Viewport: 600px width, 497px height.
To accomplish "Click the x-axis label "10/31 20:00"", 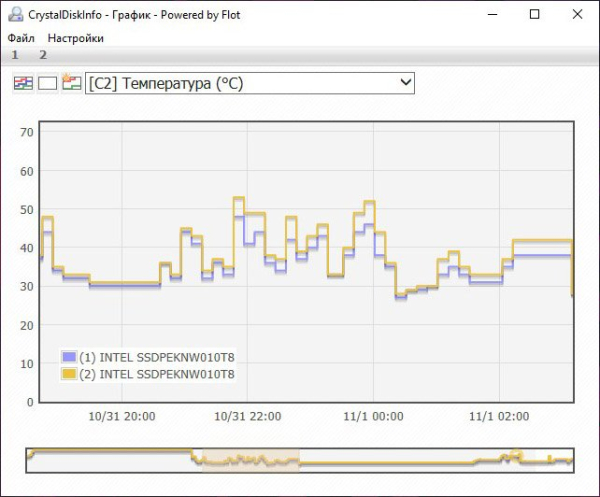I will coord(122,416).
